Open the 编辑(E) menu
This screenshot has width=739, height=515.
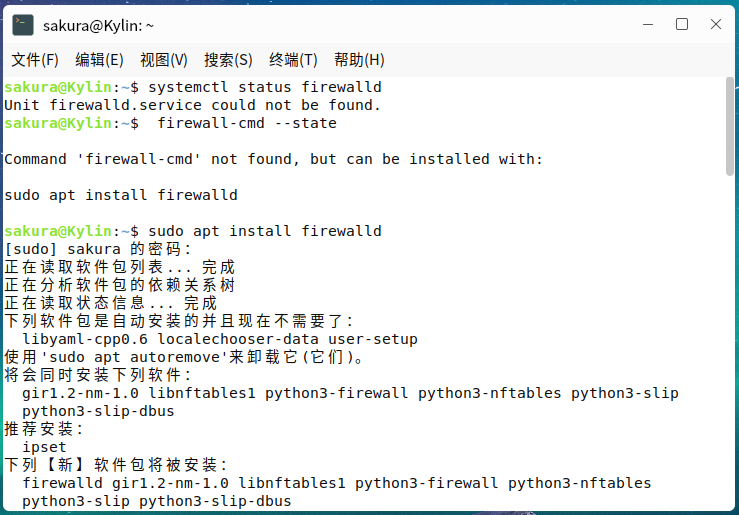(99, 60)
